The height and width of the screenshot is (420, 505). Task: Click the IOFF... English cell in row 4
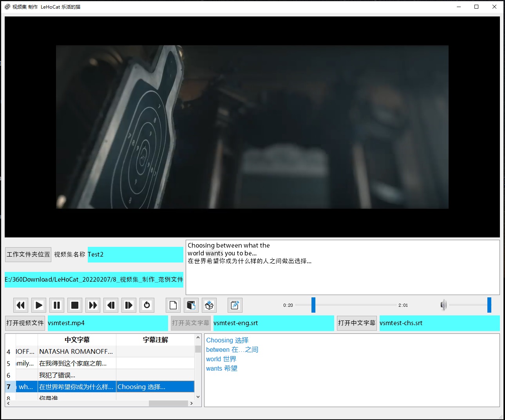coord(27,351)
